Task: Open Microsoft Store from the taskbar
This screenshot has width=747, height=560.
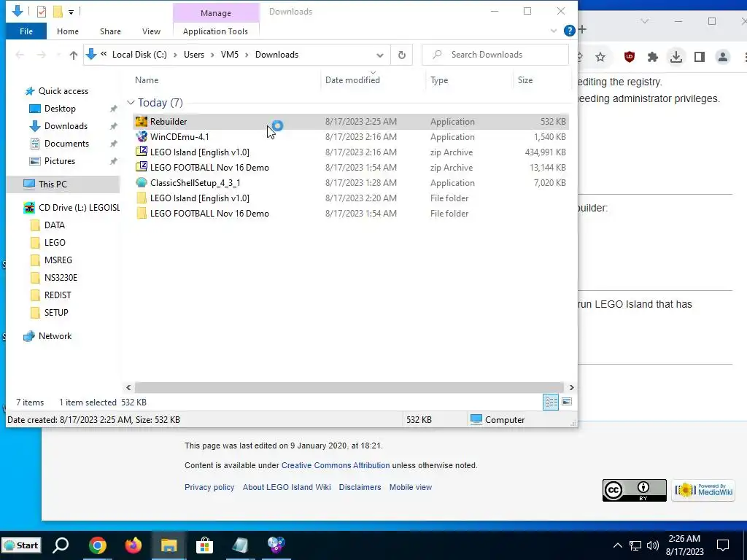Action: (x=204, y=545)
